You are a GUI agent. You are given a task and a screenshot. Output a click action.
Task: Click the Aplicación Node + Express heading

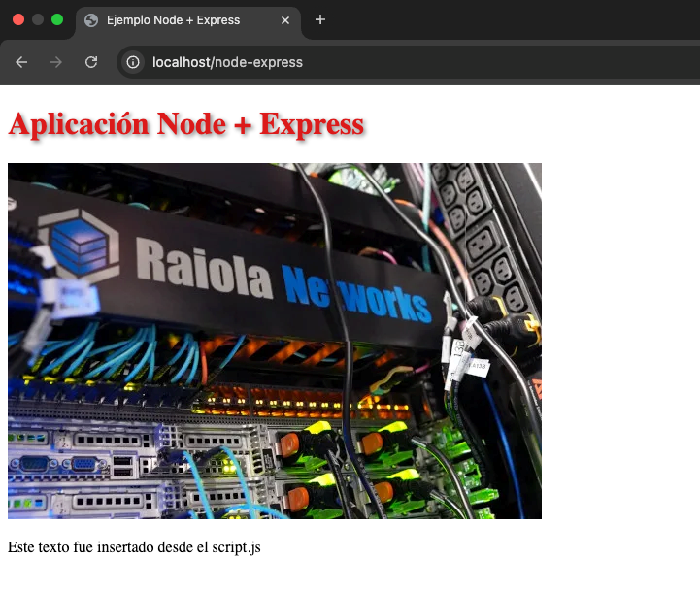[x=186, y=124]
